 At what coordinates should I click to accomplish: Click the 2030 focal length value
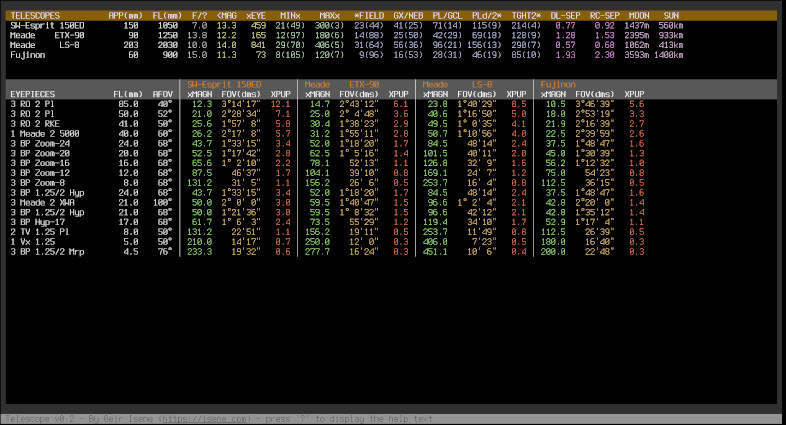tap(168, 45)
